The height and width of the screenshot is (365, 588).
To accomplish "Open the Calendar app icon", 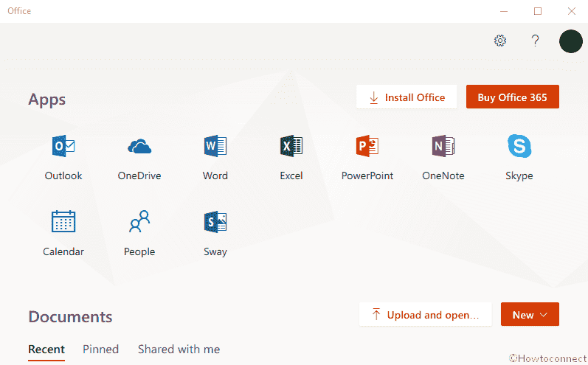I will pos(63,221).
